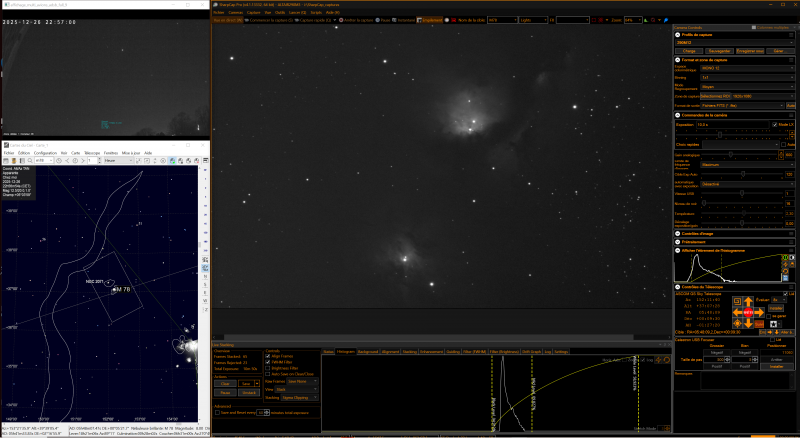This screenshot has width=800, height=438.
Task: Slew telescope north with the up arrow
Action: point(748,302)
